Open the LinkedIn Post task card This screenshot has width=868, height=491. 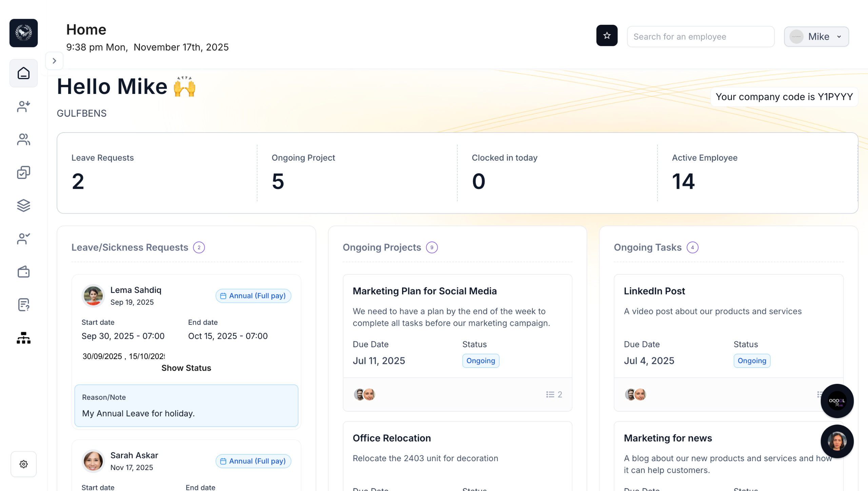(x=654, y=291)
